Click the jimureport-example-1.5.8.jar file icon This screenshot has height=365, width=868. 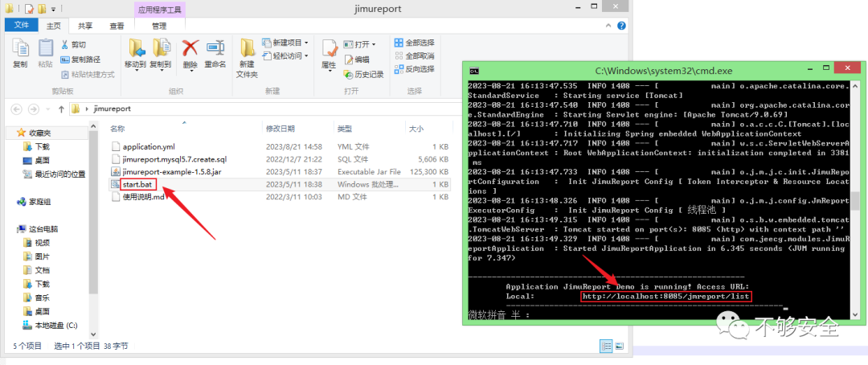coord(115,172)
